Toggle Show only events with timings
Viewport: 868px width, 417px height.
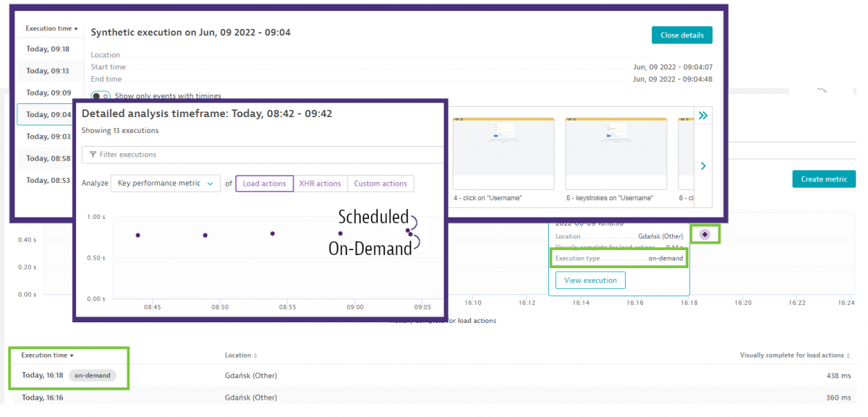pyautogui.click(x=101, y=95)
